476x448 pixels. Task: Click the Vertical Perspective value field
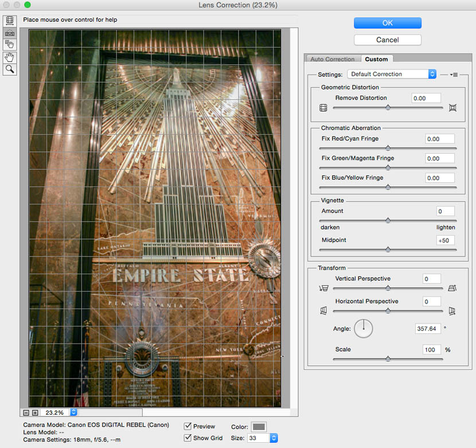[432, 279]
